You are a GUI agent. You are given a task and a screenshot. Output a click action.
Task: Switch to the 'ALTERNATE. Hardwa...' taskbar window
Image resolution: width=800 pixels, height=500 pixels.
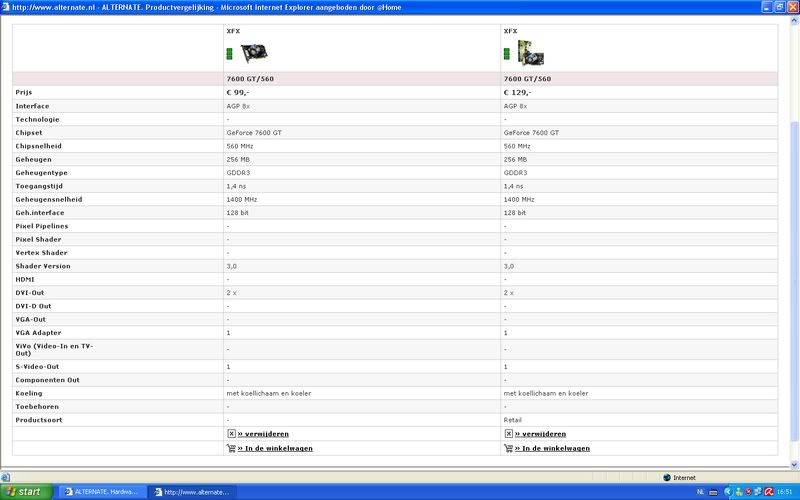tap(102, 492)
